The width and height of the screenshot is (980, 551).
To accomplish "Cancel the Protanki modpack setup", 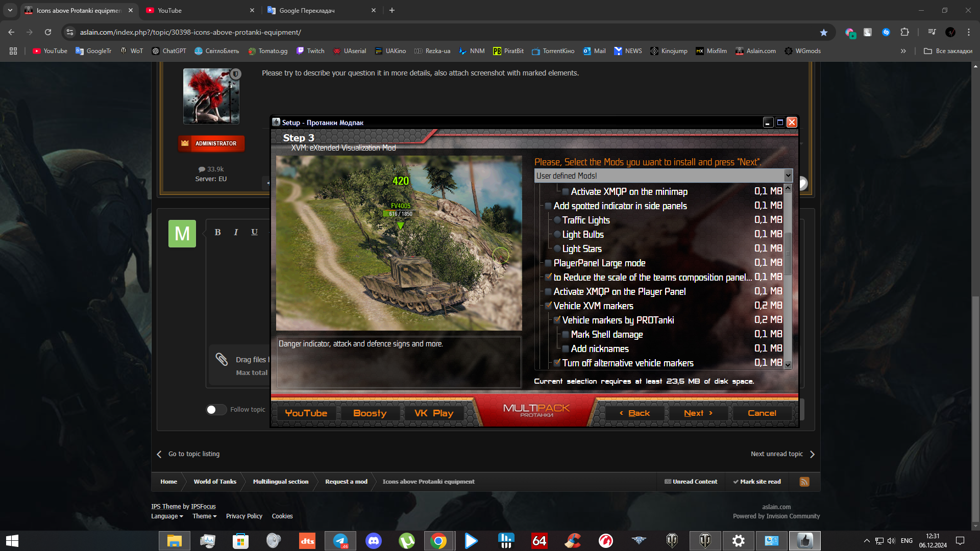I will tap(762, 413).
